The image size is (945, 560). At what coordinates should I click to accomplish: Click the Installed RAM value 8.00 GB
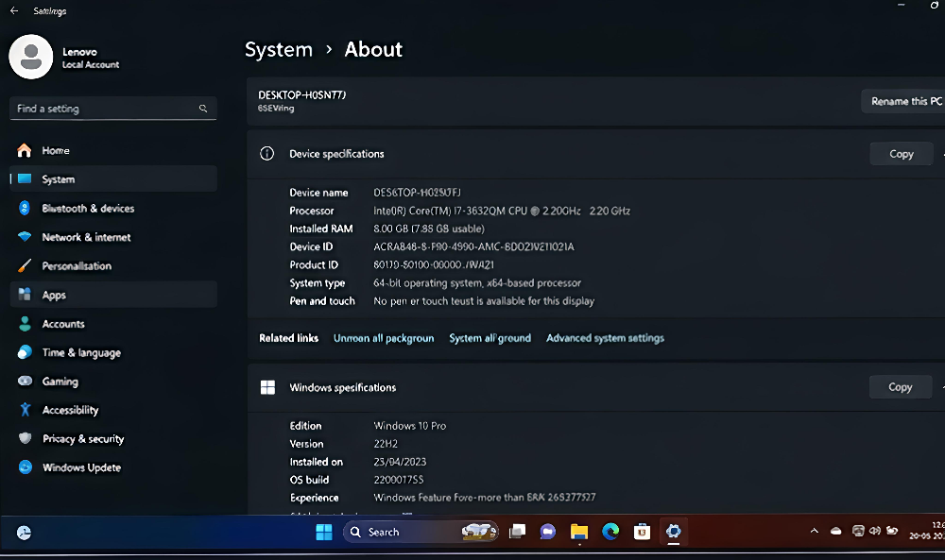[428, 229]
